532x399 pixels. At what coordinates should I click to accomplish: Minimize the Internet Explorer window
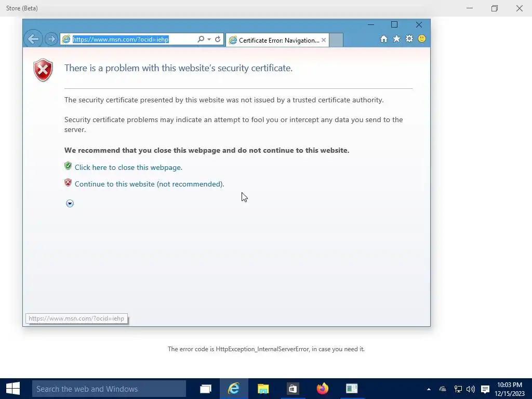[371, 25]
